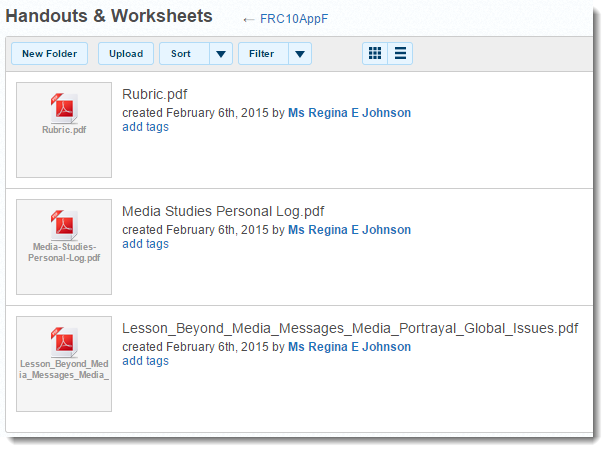Switch to grid view layout

[375, 54]
